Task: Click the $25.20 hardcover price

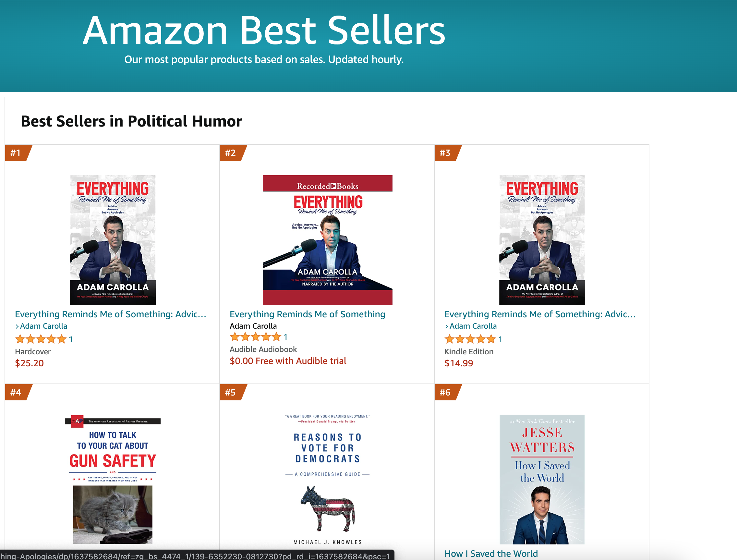Action: [29, 363]
